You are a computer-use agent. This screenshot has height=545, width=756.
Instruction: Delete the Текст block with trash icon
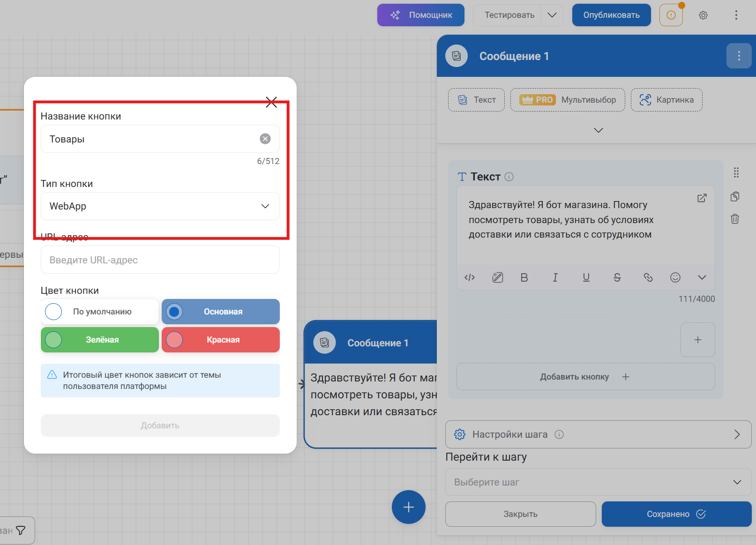(x=735, y=219)
